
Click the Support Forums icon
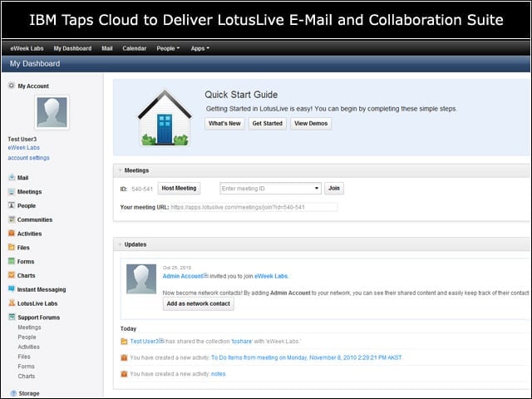12,317
